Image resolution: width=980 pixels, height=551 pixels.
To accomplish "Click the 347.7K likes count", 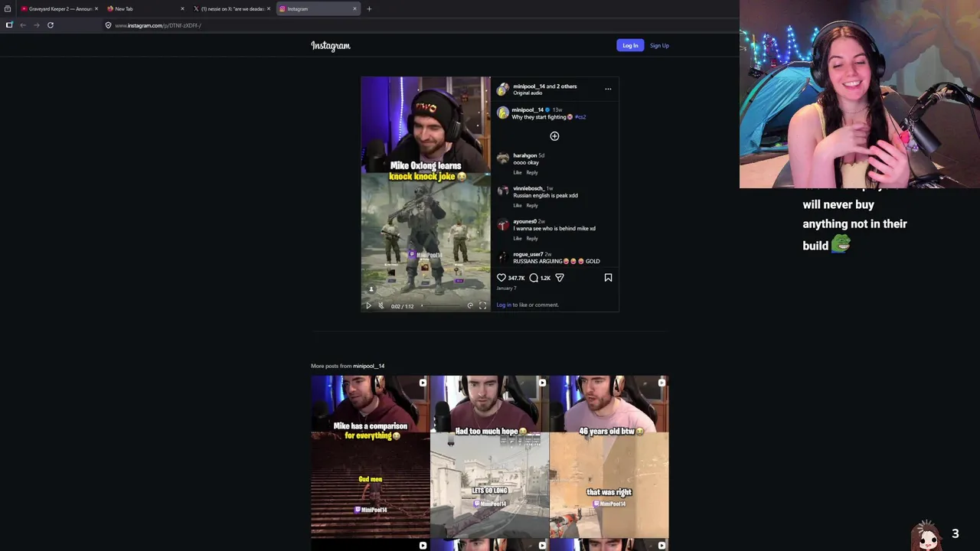I will (x=516, y=278).
